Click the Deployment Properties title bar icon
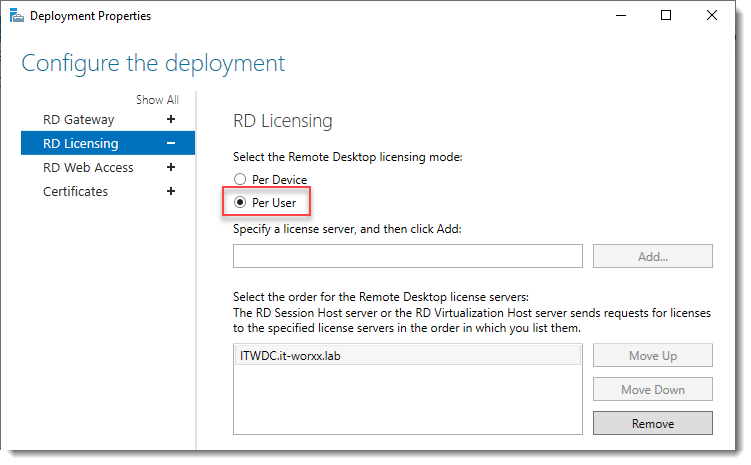 [x=17, y=16]
